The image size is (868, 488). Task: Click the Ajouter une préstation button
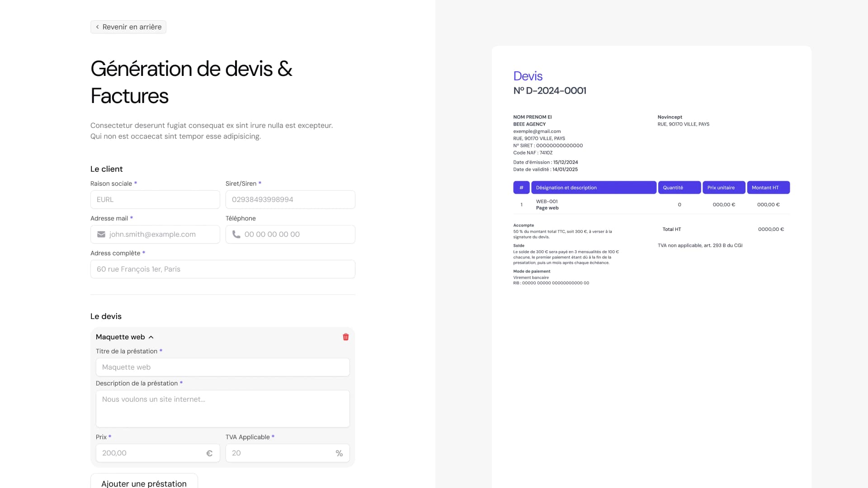coord(143,483)
